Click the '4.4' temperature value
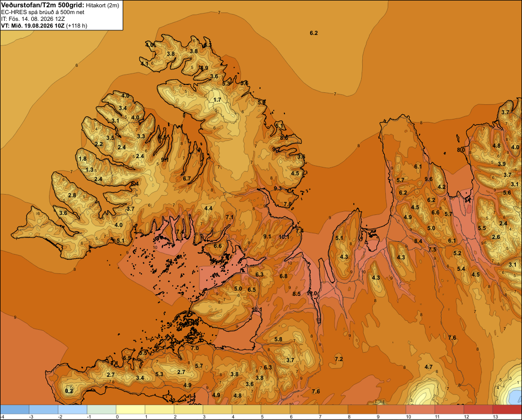 point(208,208)
